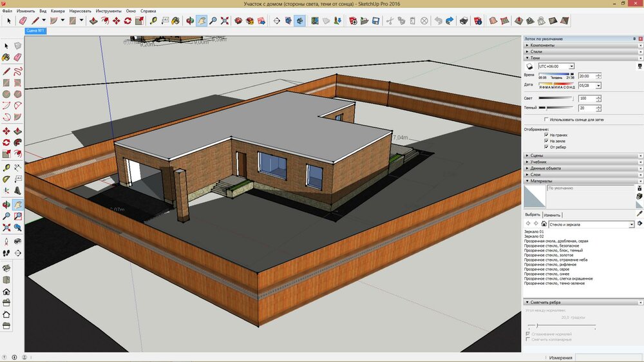Disable the 'На земле' shadow checkbox
Screen dimensions: 644x362
point(547,140)
